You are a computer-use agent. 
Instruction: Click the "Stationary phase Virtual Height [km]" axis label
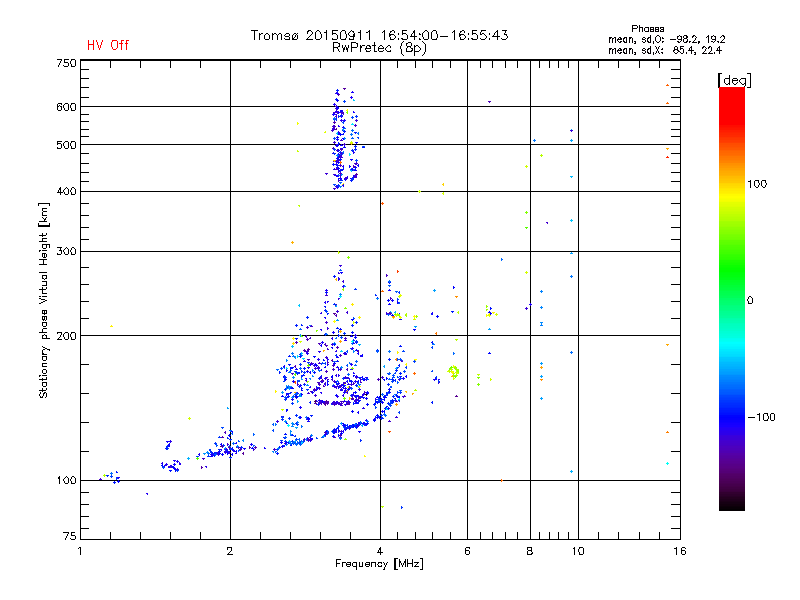[44, 300]
